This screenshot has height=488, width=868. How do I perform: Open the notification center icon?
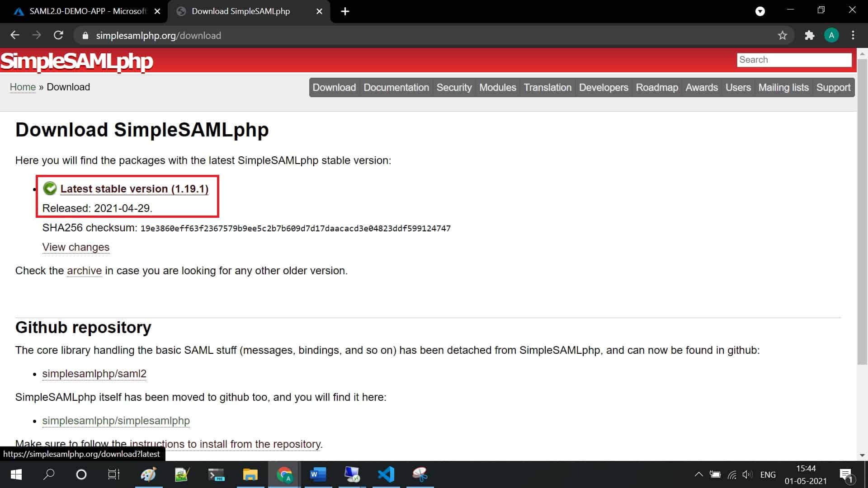click(846, 474)
